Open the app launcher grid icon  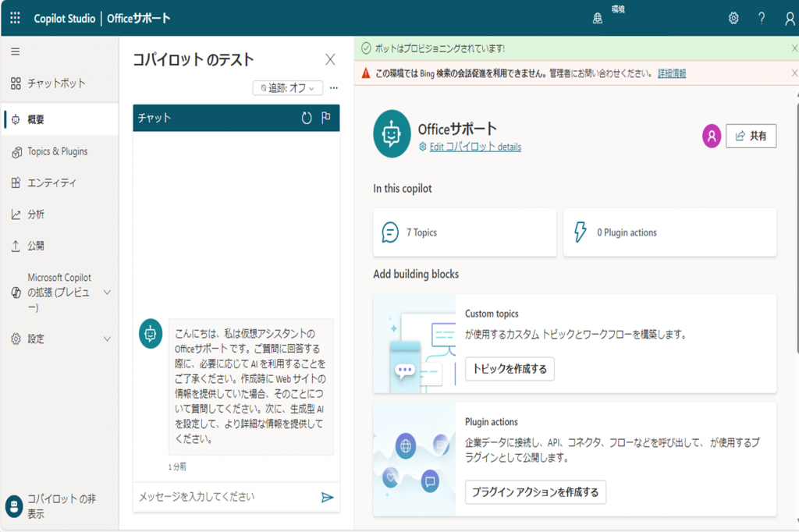tap(16, 18)
